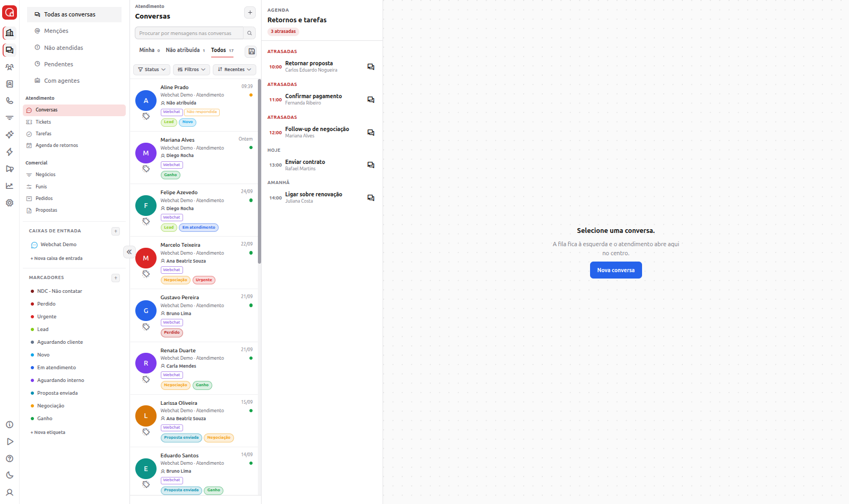Open the Filtros dropdown

pyautogui.click(x=191, y=69)
